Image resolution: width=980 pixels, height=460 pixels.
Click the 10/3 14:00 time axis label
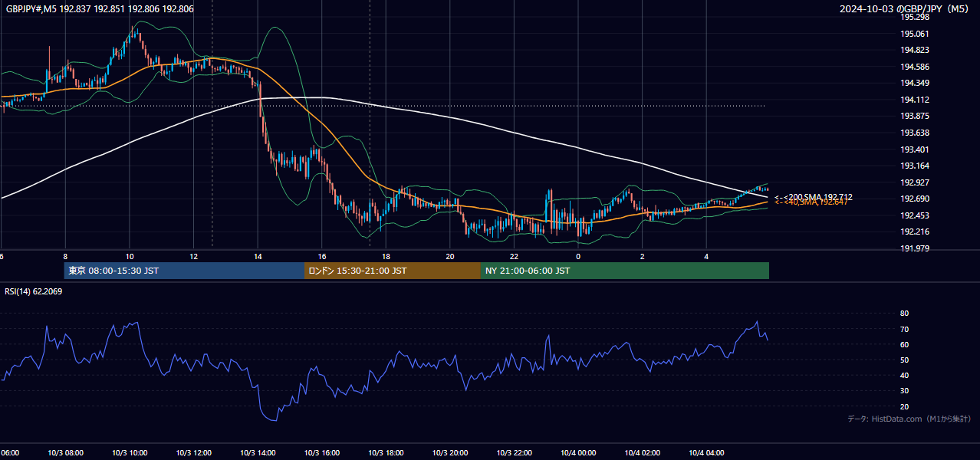click(x=258, y=453)
